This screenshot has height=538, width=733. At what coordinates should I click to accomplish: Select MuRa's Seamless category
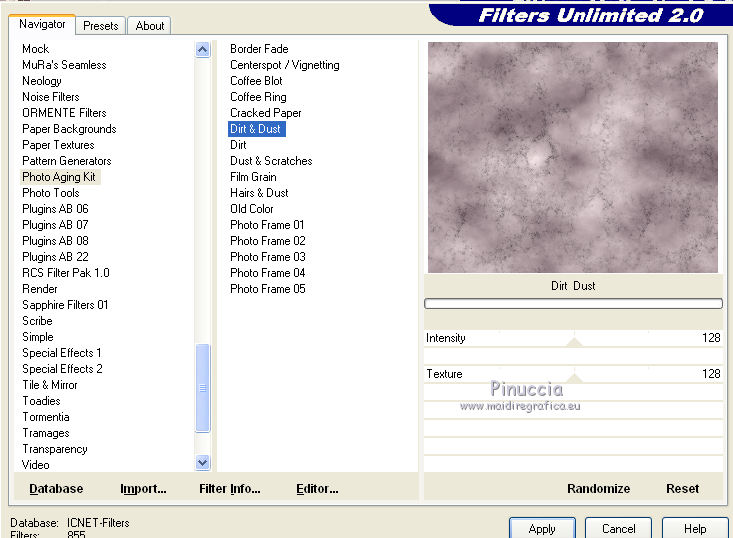click(64, 65)
